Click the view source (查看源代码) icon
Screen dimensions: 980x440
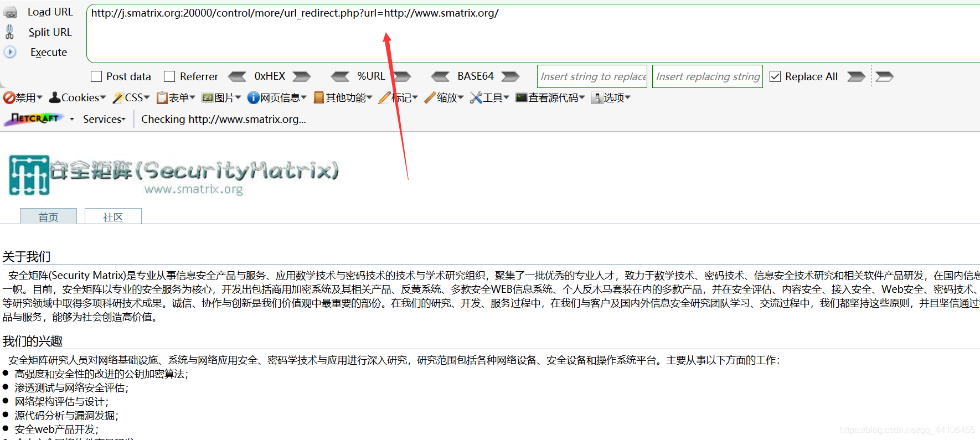522,97
